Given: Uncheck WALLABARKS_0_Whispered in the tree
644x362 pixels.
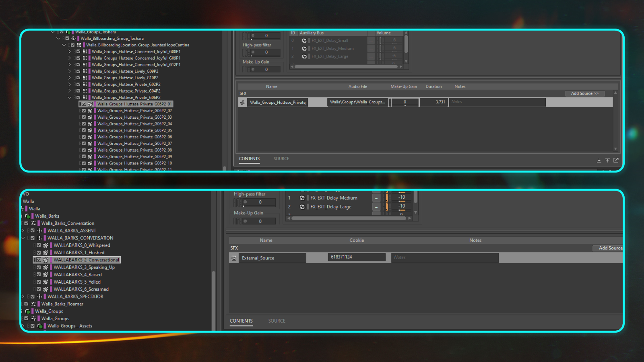Looking at the screenshot, I should 38,245.
